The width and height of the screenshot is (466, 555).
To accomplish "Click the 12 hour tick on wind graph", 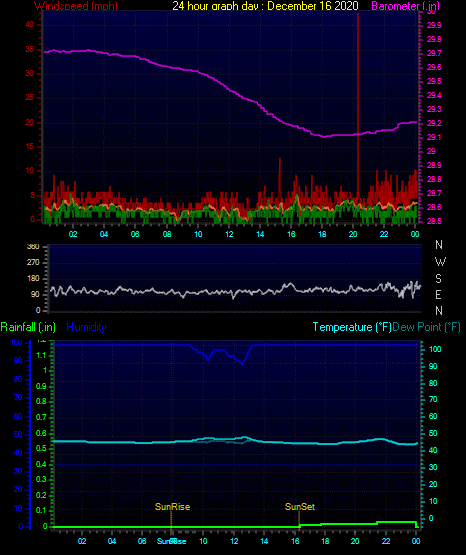I will click(229, 234).
